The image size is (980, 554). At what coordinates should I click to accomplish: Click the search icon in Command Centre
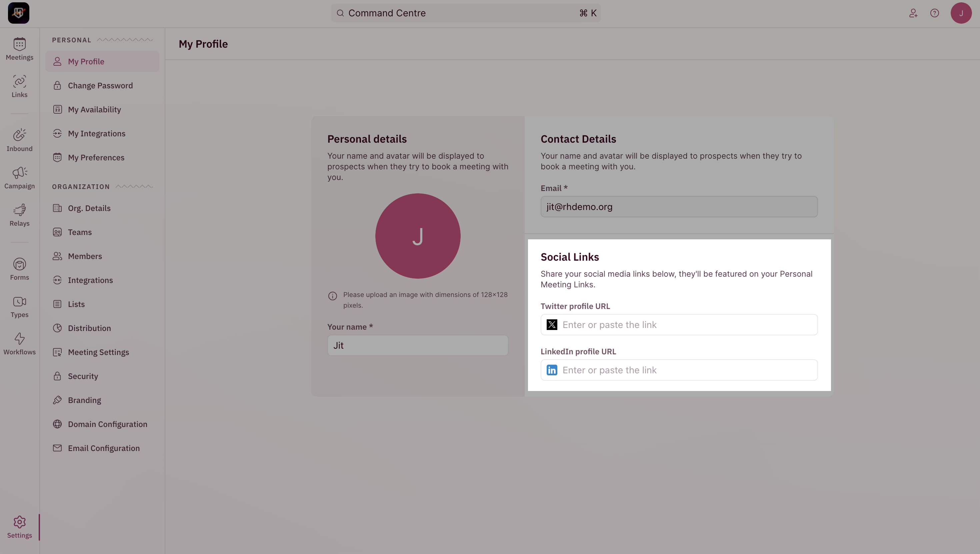pyautogui.click(x=340, y=13)
